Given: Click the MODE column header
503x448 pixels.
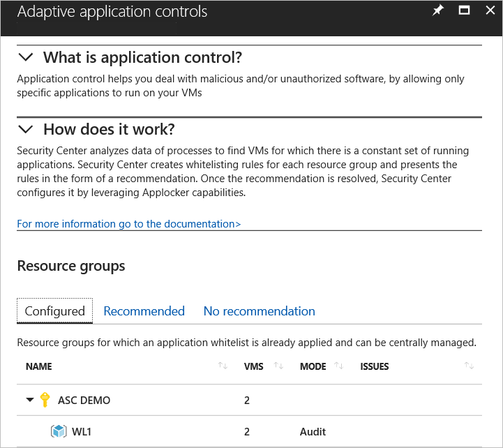Looking at the screenshot, I should point(313,366).
